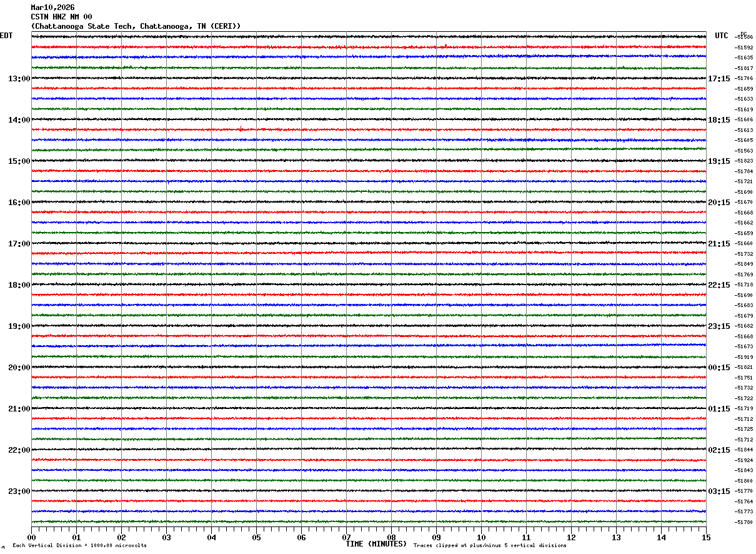Click the 20:15 UTC time label

[x=719, y=203]
